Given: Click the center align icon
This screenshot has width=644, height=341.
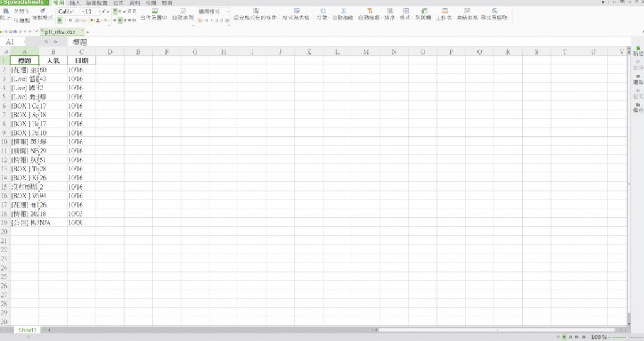Looking at the screenshot, I should point(120,20).
